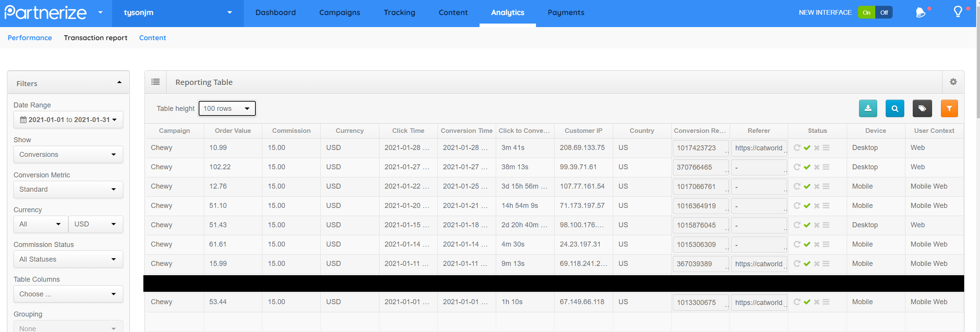Click the click-to-conversion value 38m 13s

pyautogui.click(x=515, y=167)
